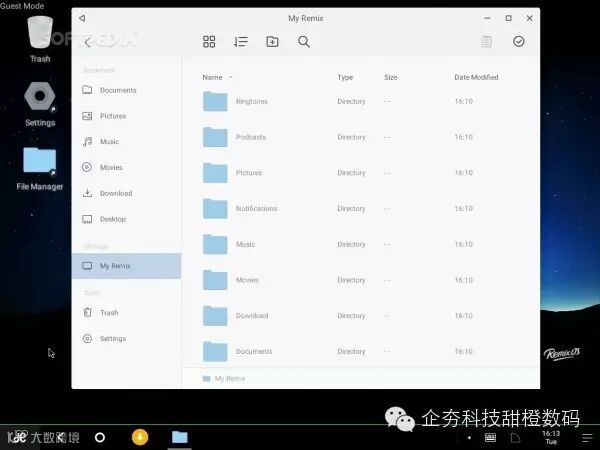Select the Podcasts folder icon
The height and width of the screenshot is (450, 600).
click(215, 137)
